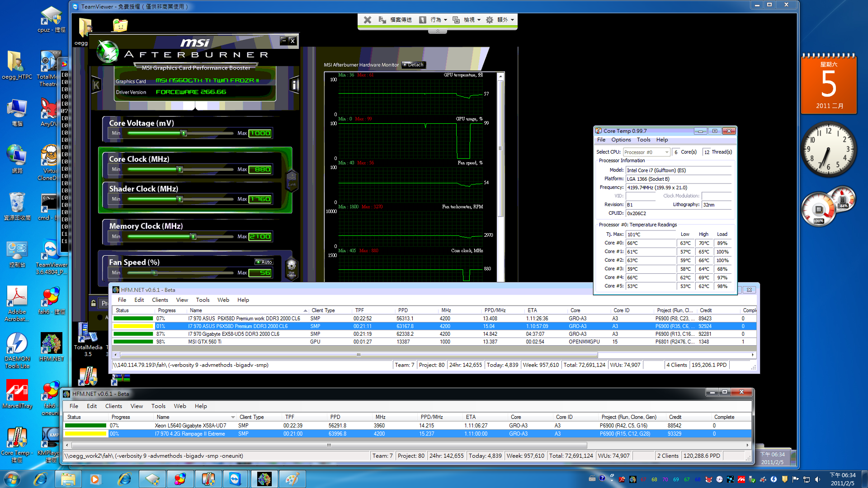This screenshot has height=488, width=868.
Task: Open the TeamViewer view menu
Action: point(466,20)
